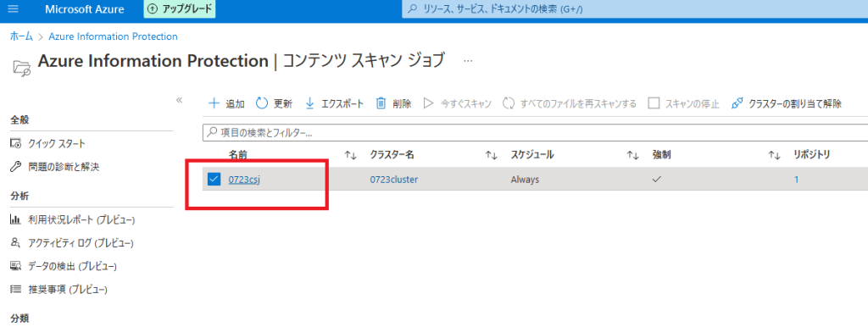This screenshot has width=868, height=327.
Task: Click the リポジトリ column header
Action: (x=811, y=156)
